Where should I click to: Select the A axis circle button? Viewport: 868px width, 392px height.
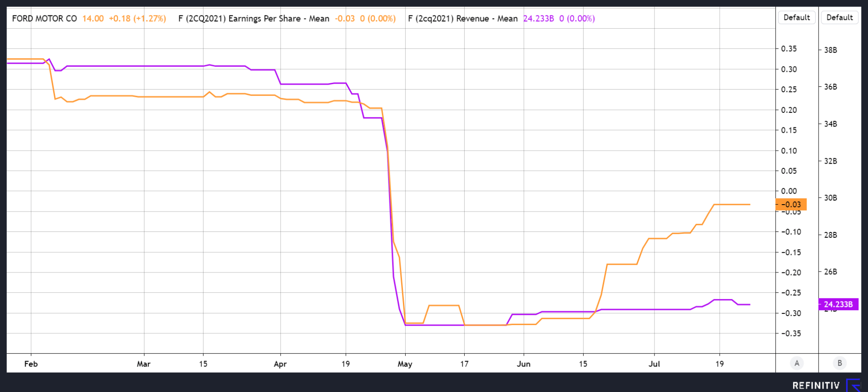click(797, 363)
